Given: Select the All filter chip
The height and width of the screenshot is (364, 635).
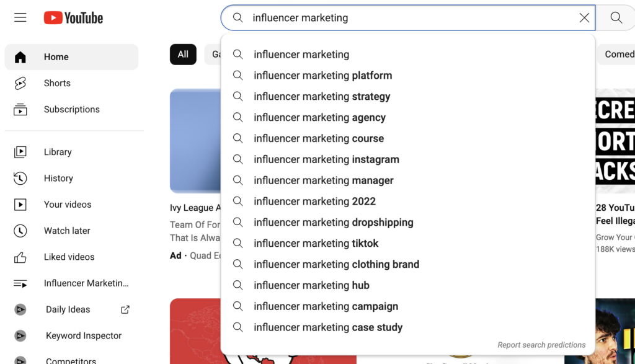Looking at the screenshot, I should click(182, 54).
